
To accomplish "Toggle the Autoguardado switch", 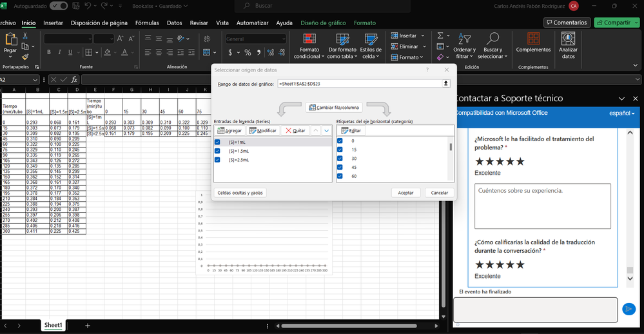I will coord(59,6).
